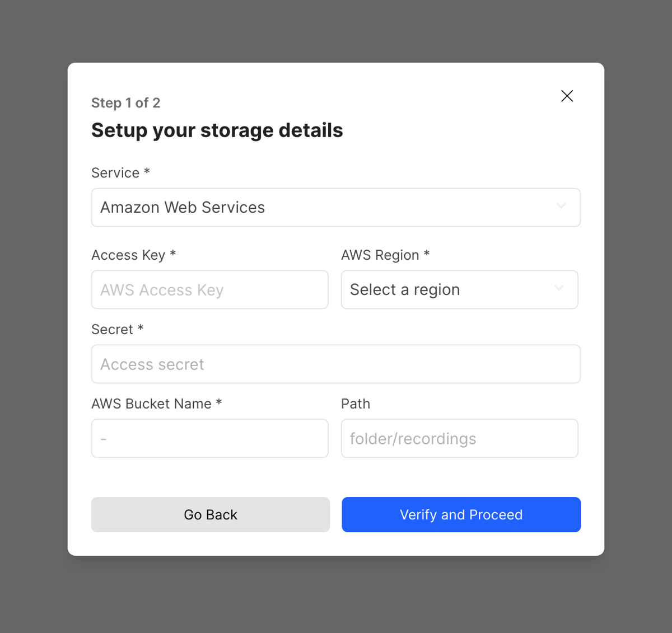Click the Setup your storage details heading
The image size is (672, 633).
tap(217, 130)
